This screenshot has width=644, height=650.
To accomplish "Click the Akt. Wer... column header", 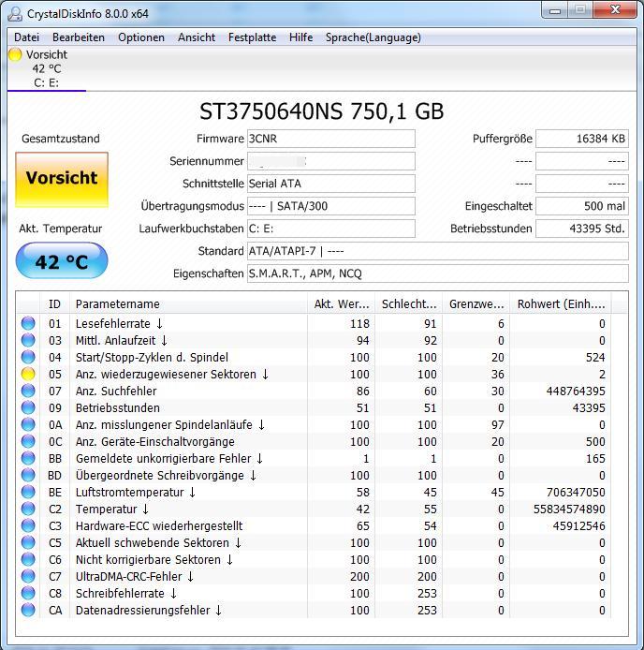I will [341, 303].
